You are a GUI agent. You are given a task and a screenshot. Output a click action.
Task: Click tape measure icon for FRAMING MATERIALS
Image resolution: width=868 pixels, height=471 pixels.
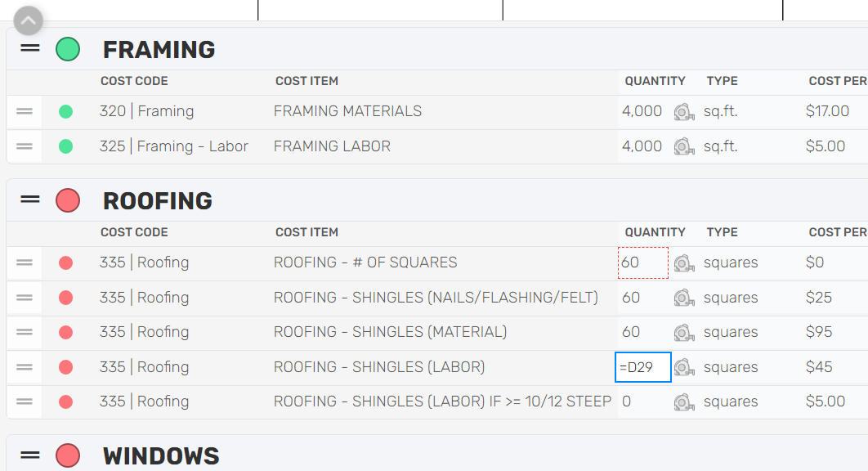click(x=684, y=112)
